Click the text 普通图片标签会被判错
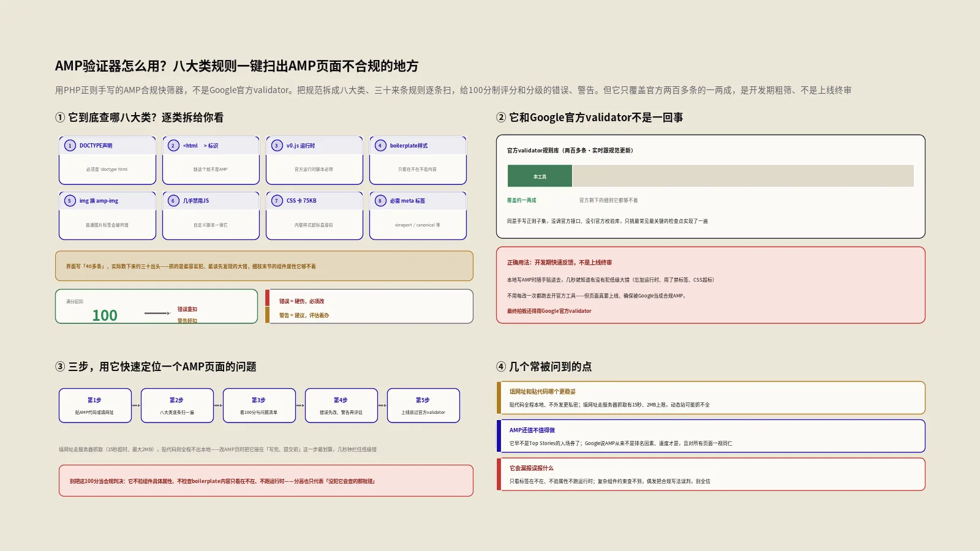Image resolution: width=980 pixels, height=551 pixels. (107, 225)
